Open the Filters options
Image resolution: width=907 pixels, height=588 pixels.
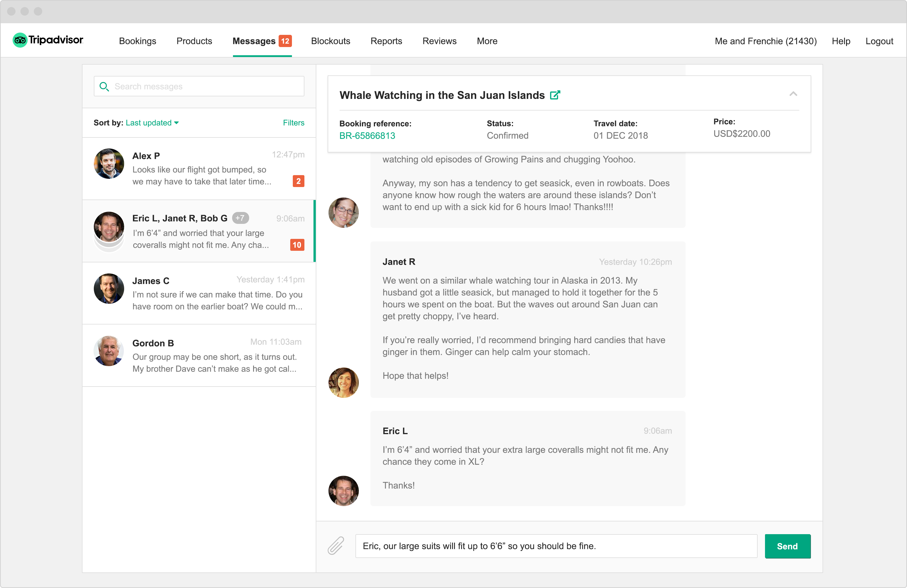pos(293,123)
